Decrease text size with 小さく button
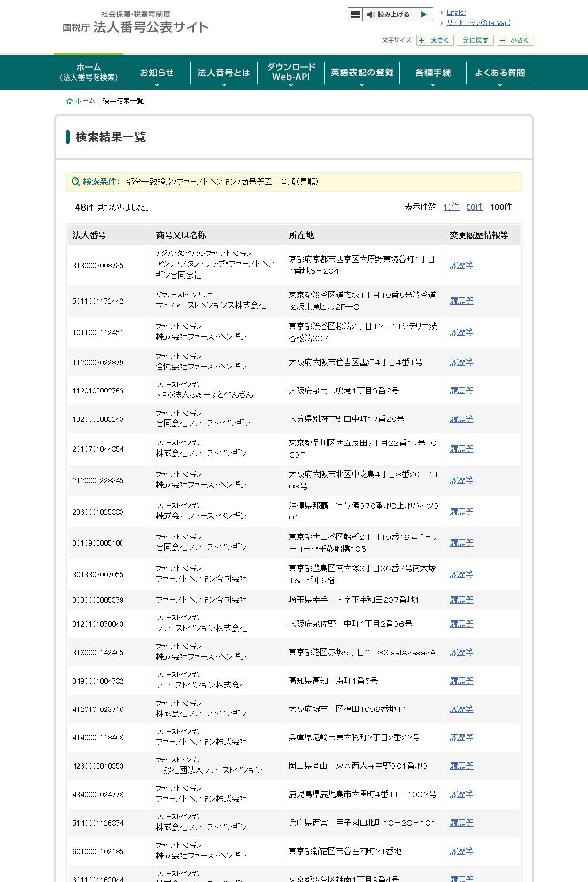 coord(515,40)
